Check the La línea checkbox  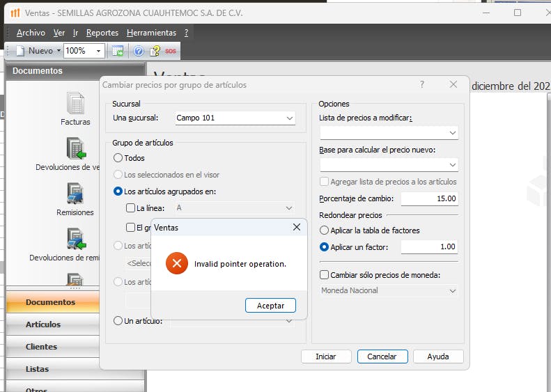click(130, 208)
